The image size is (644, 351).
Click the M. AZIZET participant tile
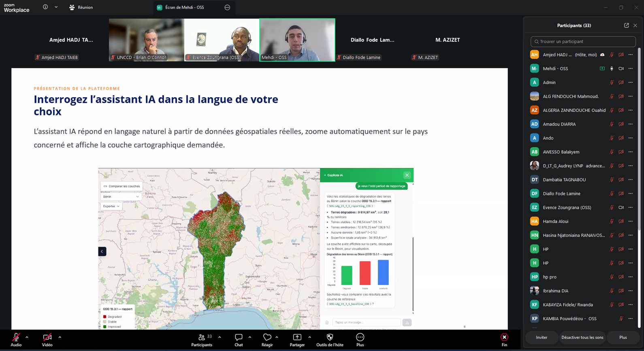(448, 40)
